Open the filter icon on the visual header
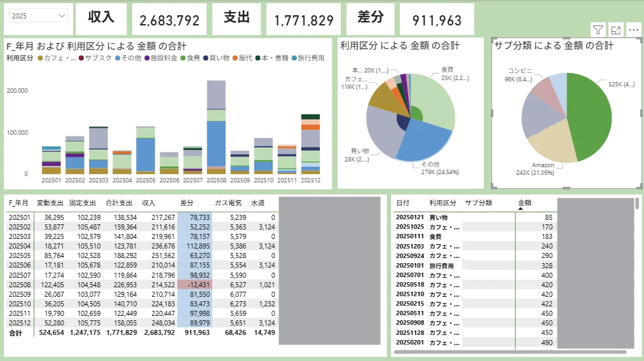 click(598, 30)
